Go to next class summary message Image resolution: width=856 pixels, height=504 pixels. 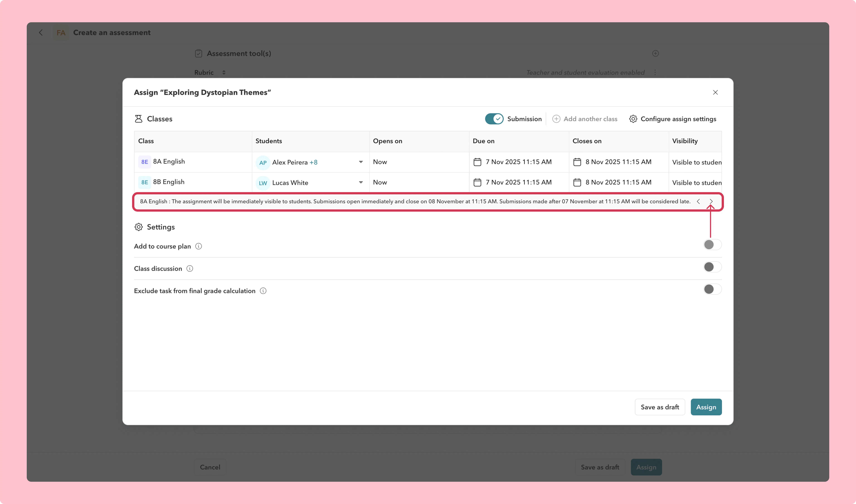(x=711, y=201)
